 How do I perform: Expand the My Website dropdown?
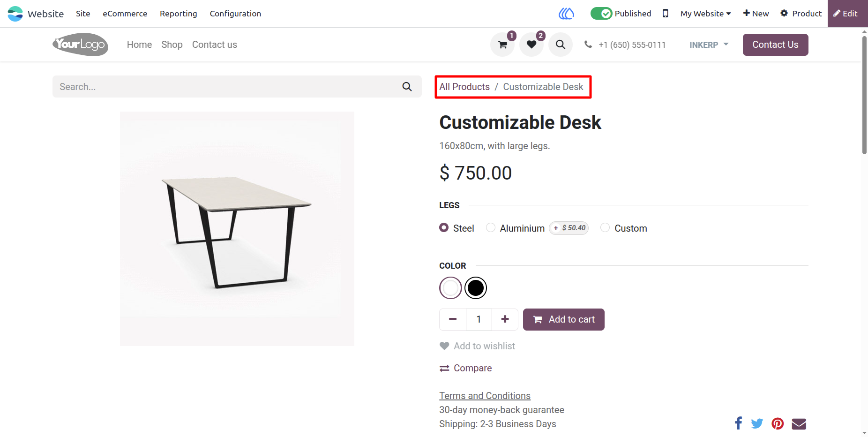[705, 14]
